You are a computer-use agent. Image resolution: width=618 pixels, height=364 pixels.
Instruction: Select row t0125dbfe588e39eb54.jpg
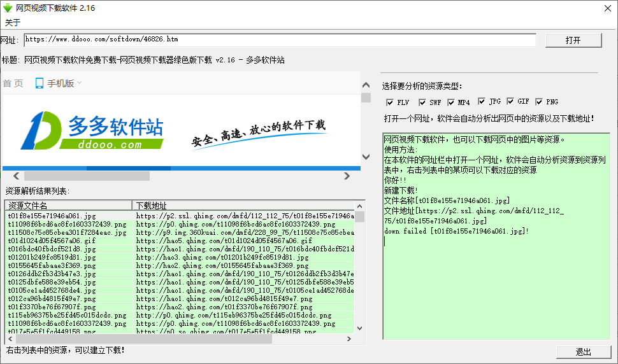pyautogui.click(x=180, y=282)
